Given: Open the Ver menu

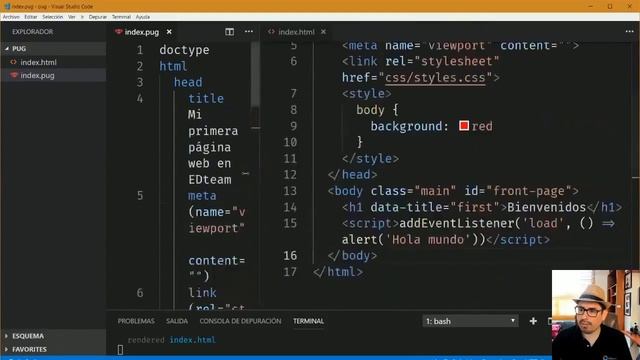Looking at the screenshot, I should tap(72, 17).
